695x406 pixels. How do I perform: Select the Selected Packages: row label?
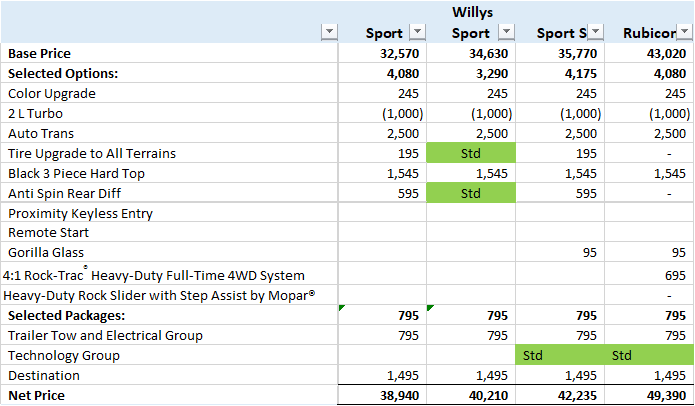coord(66,316)
